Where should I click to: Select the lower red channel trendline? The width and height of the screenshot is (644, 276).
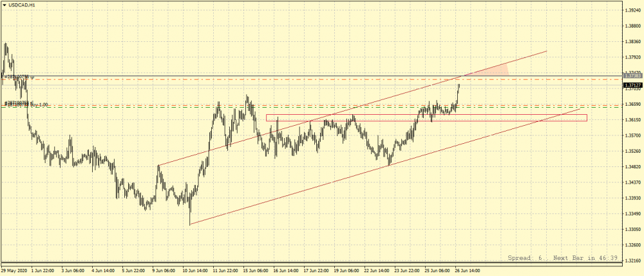tap(385, 166)
